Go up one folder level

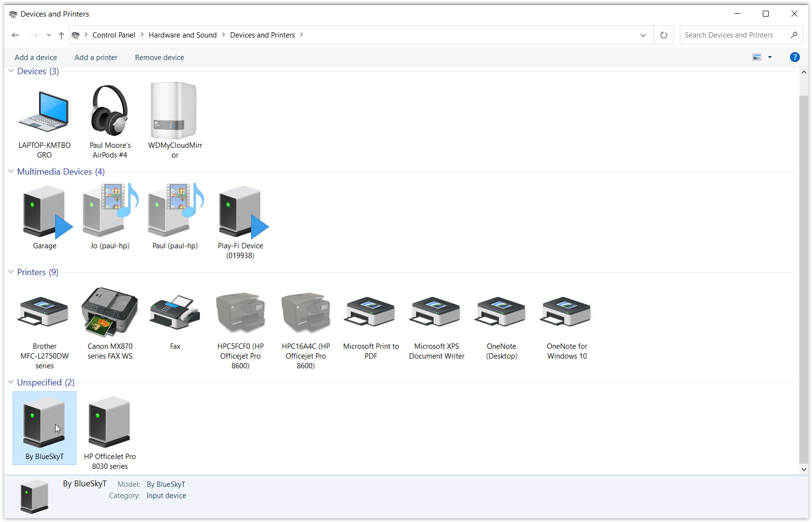[61, 35]
